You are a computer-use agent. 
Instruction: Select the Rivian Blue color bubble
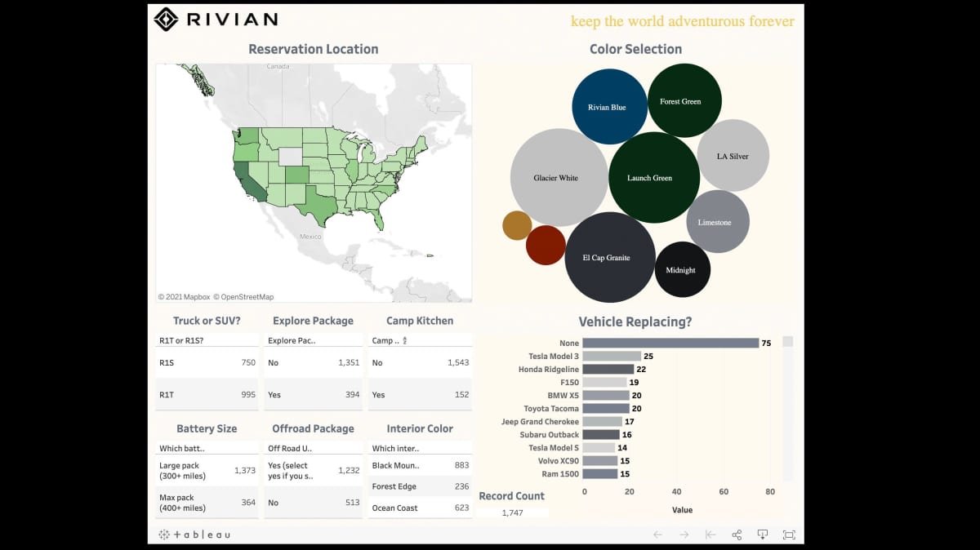[609, 107]
